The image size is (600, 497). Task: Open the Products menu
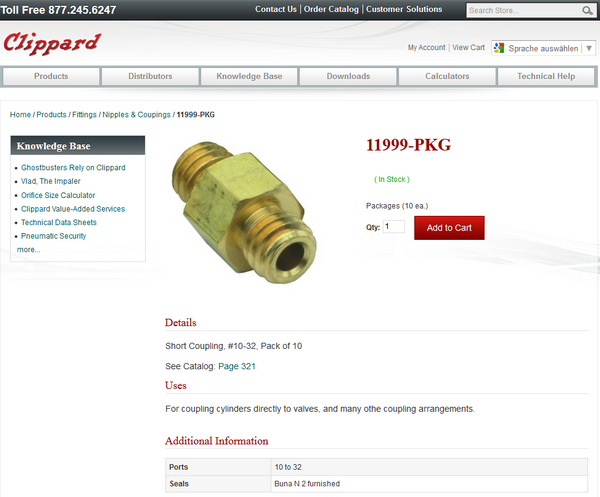pos(51,76)
